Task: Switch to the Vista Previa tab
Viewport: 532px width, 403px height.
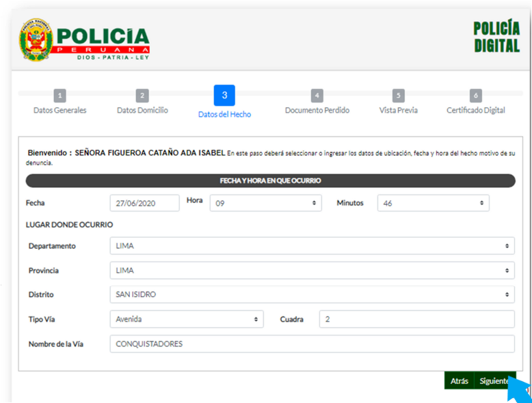Action: pos(399,110)
